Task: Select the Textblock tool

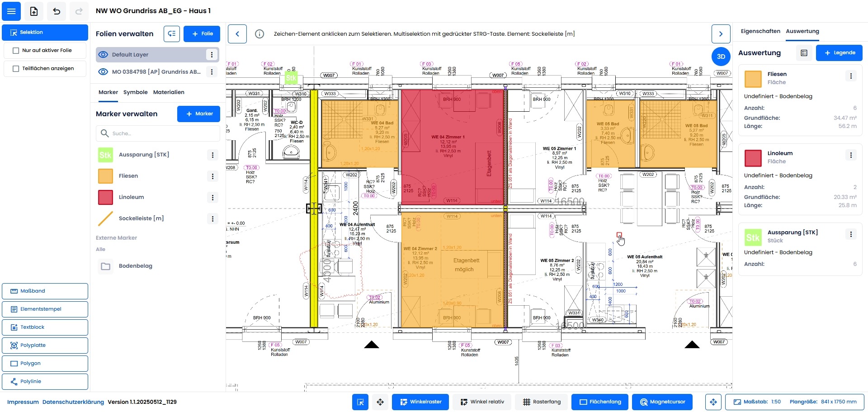Action: [45, 327]
